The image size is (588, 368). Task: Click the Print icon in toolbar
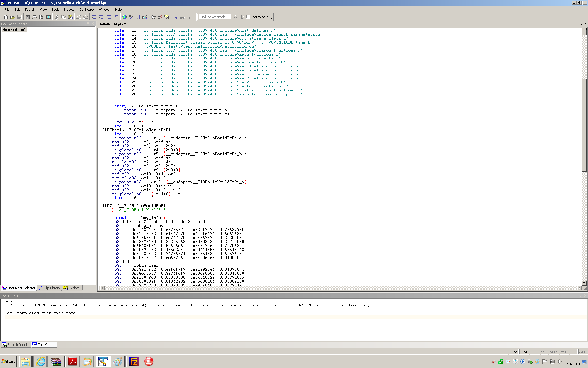coord(35,17)
